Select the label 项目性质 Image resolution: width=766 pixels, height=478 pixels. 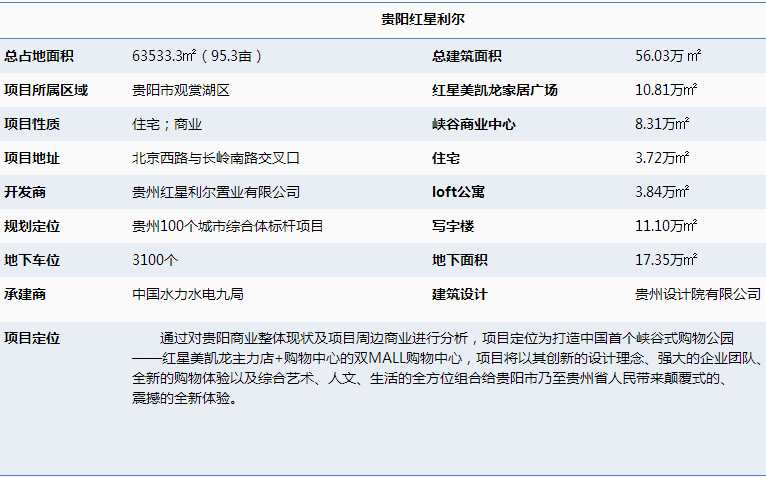[32, 124]
